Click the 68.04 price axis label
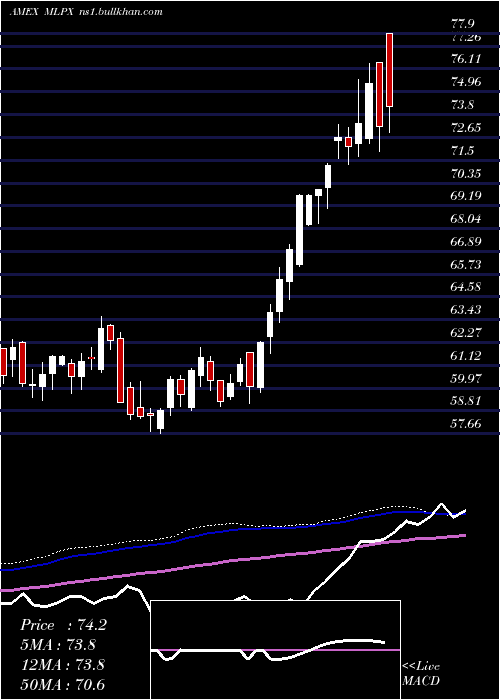 click(x=466, y=219)
